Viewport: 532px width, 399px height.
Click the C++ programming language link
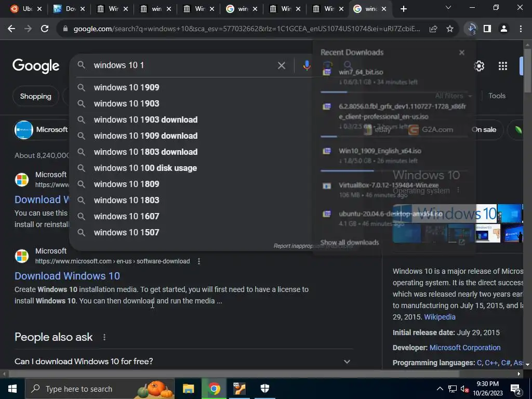coord(491,363)
